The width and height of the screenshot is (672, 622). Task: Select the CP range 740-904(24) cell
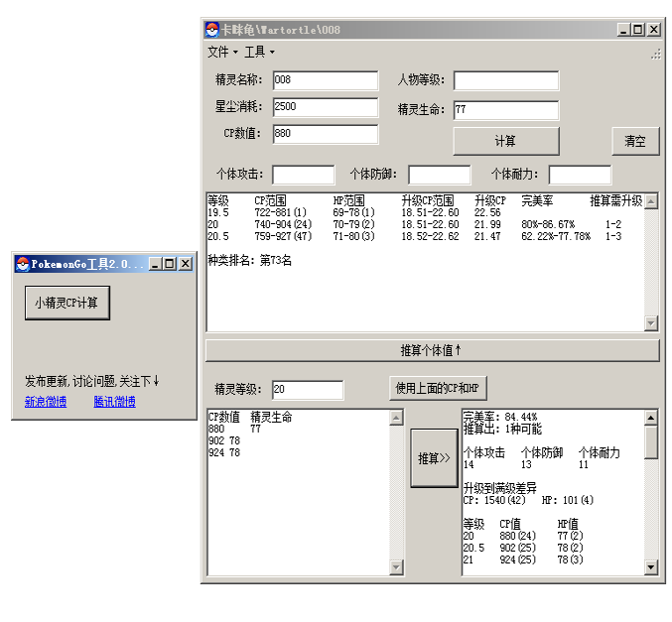[x=283, y=224]
